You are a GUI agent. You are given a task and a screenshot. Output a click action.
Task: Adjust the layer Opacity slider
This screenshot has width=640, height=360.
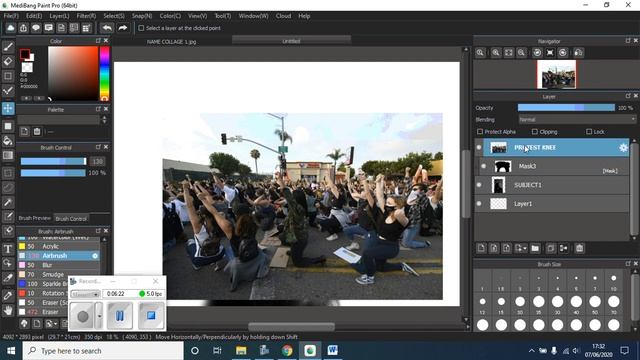(x=566, y=107)
